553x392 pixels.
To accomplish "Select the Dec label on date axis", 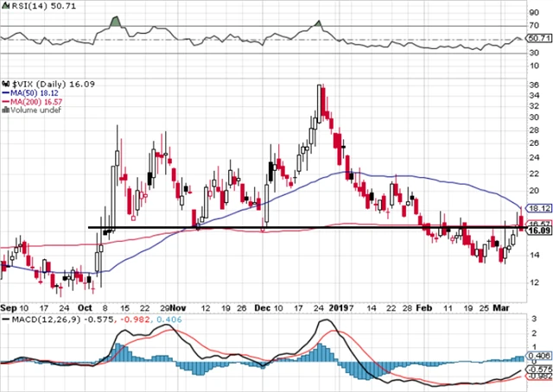I will 267,307.
